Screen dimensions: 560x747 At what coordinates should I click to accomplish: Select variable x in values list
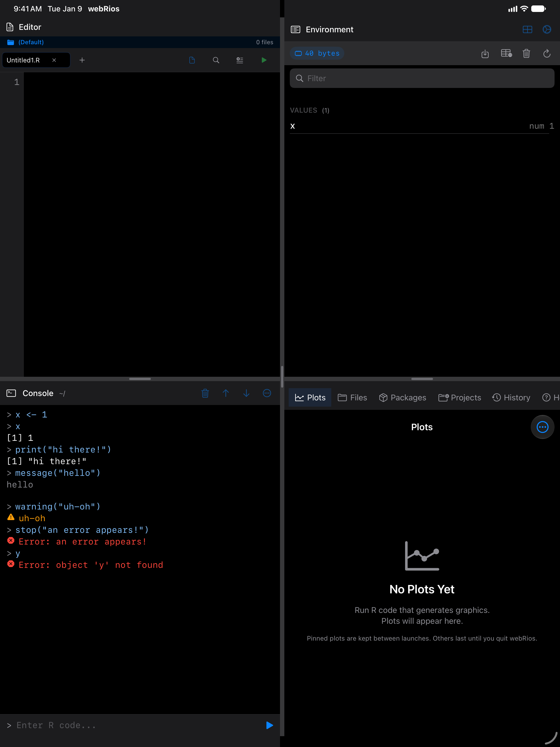pyautogui.click(x=422, y=126)
